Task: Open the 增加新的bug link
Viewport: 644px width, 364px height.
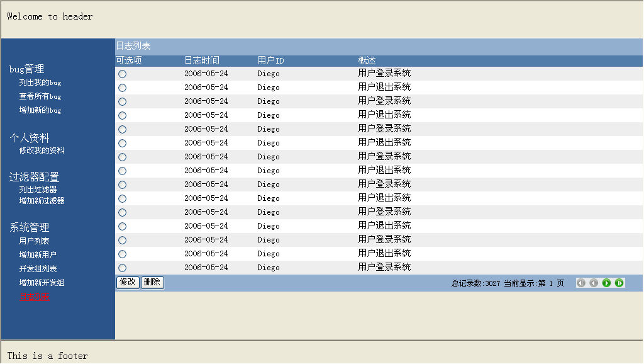Action: click(x=40, y=110)
